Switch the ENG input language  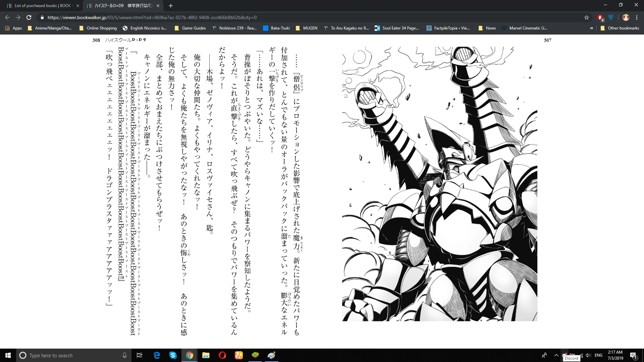[x=598, y=355]
